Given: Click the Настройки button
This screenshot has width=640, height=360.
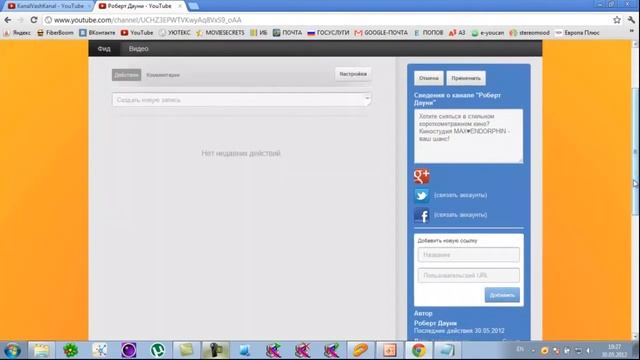Looking at the screenshot, I should point(353,74).
